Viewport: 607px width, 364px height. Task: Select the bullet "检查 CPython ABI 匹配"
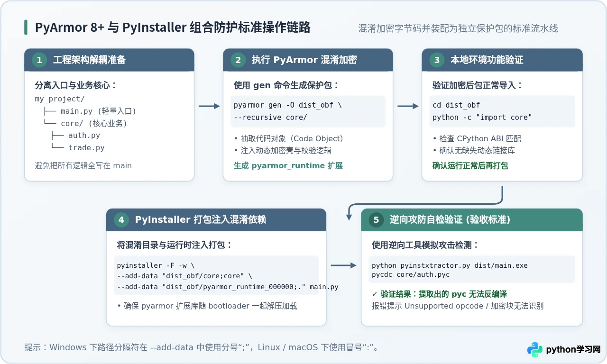pos(477,138)
